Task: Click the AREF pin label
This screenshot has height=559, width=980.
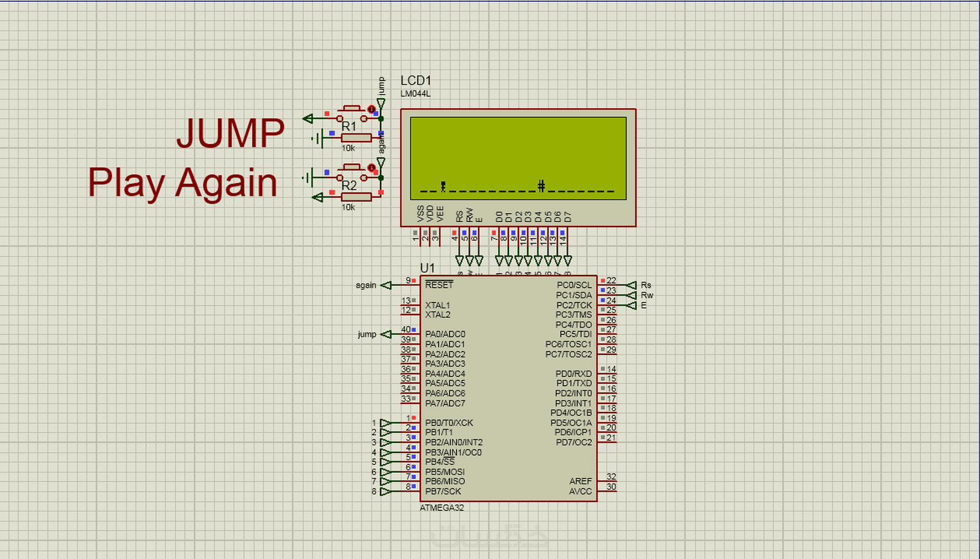Action: click(581, 481)
